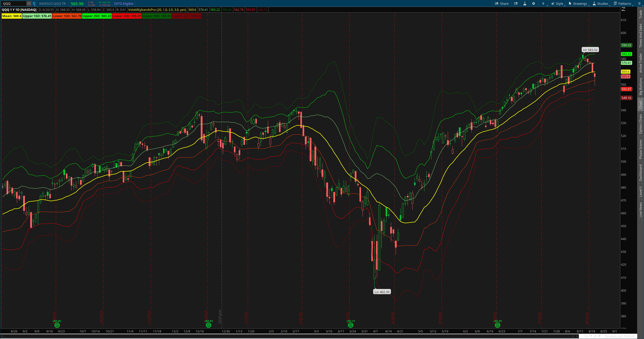Open the QQQ symbol dropdown
644x339 pixels.
[x=29, y=4]
